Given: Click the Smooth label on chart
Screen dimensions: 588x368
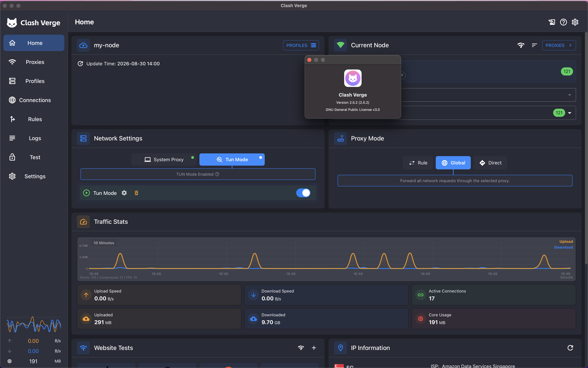Looking at the screenshot, I should point(566,278).
